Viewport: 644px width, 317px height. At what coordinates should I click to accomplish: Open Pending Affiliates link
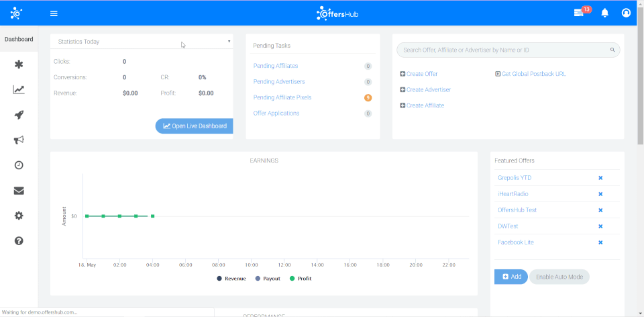[x=276, y=66]
